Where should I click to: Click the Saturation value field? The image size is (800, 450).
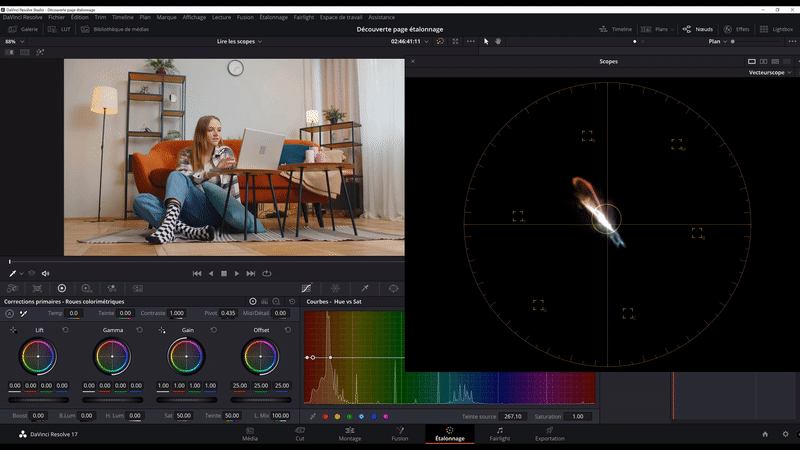(x=577, y=416)
